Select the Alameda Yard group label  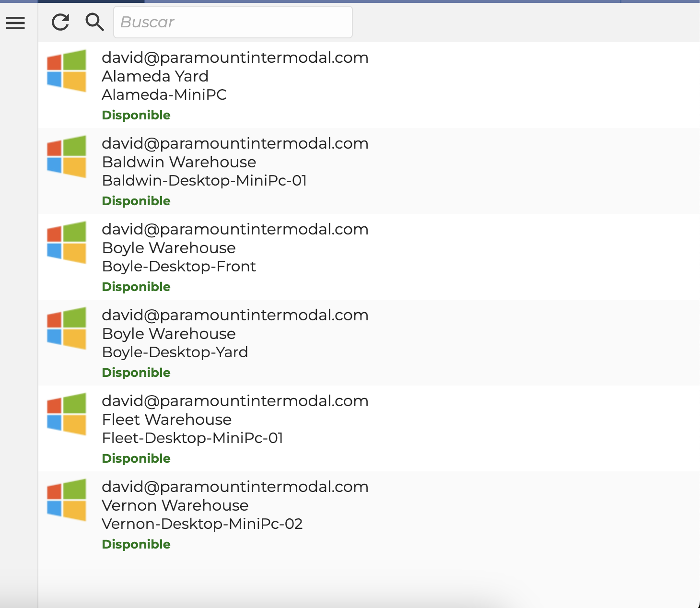tap(155, 76)
